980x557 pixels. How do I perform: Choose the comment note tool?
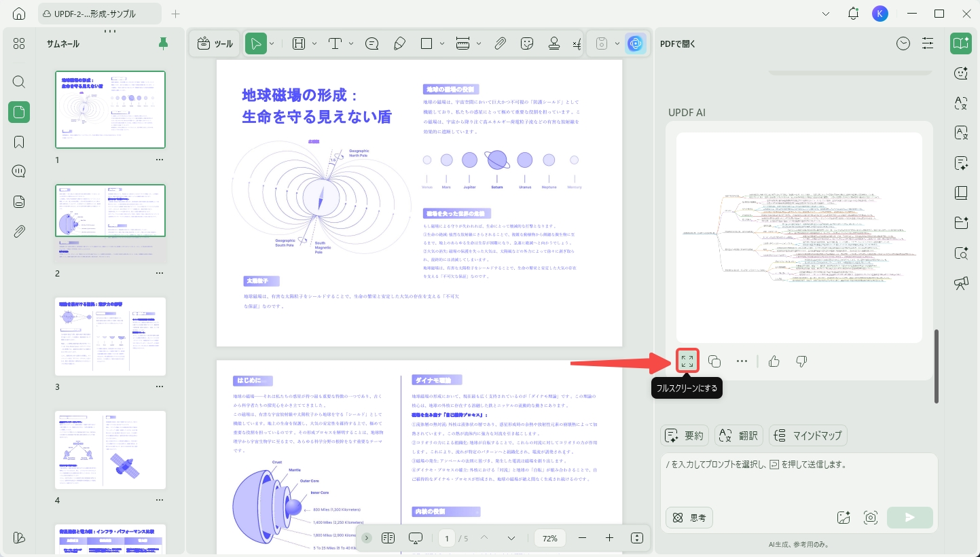[x=372, y=43]
